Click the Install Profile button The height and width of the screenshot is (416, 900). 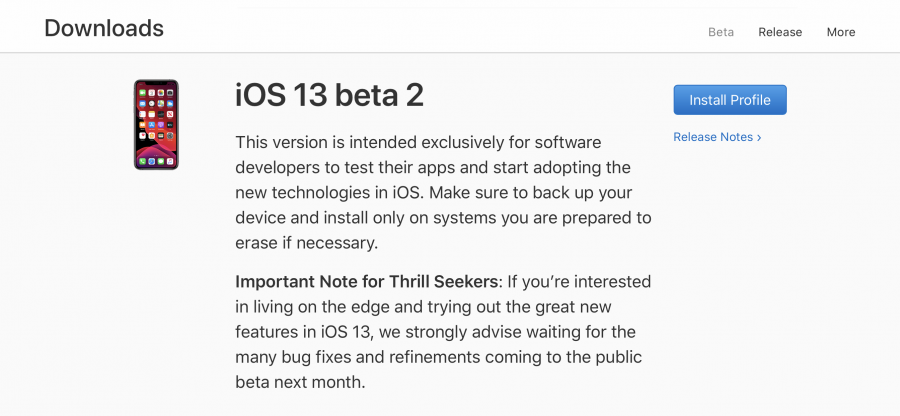point(730,100)
